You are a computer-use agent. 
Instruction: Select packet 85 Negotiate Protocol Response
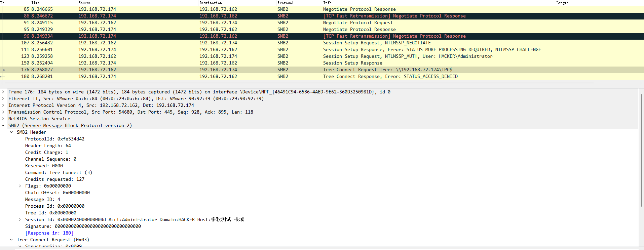point(322,9)
